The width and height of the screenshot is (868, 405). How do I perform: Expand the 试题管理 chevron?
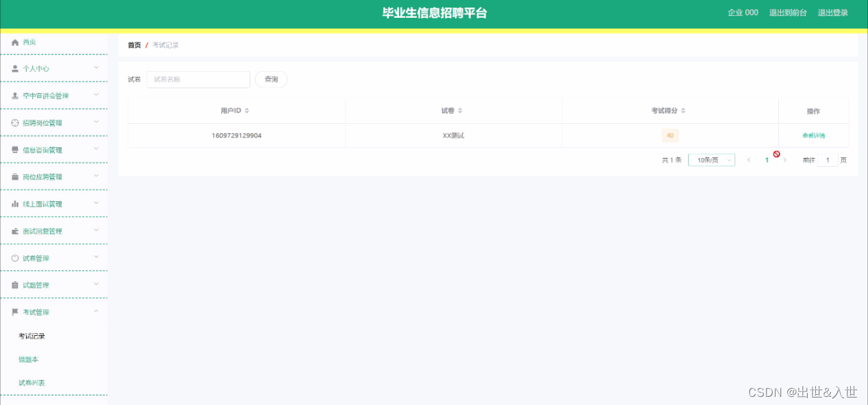tap(96, 284)
